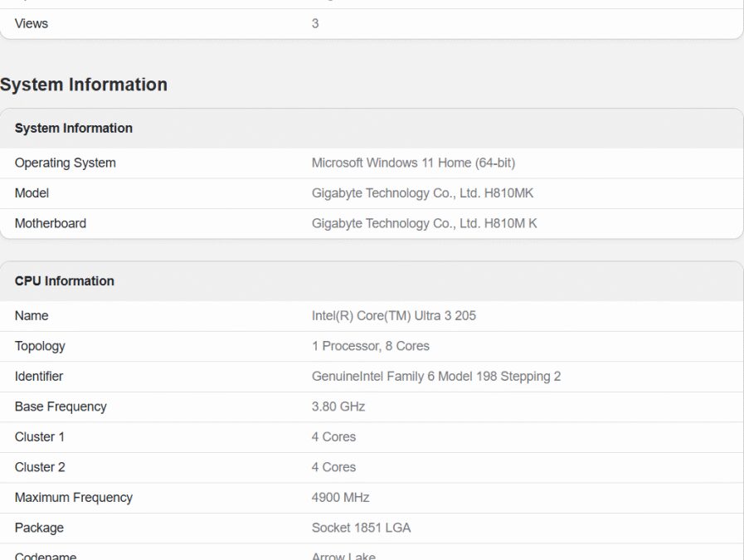
Task: Click the Cluster 1 row label
Action: click(39, 437)
